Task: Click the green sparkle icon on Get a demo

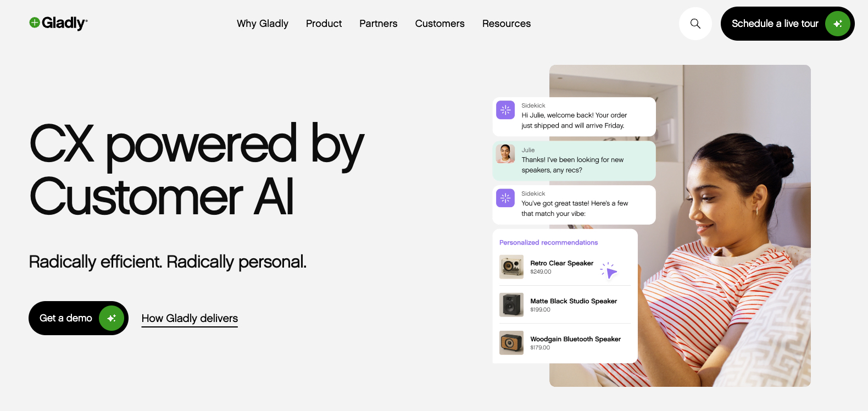Action: coord(112,318)
